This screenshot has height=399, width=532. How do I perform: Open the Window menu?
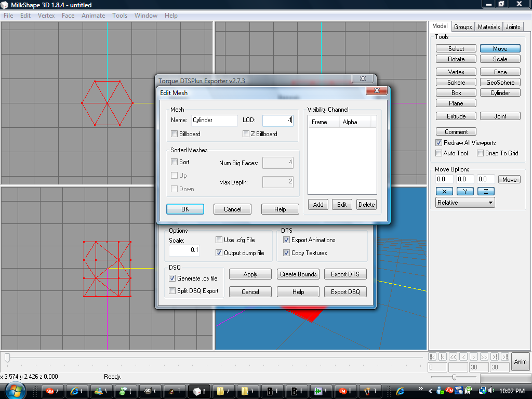[146, 16]
